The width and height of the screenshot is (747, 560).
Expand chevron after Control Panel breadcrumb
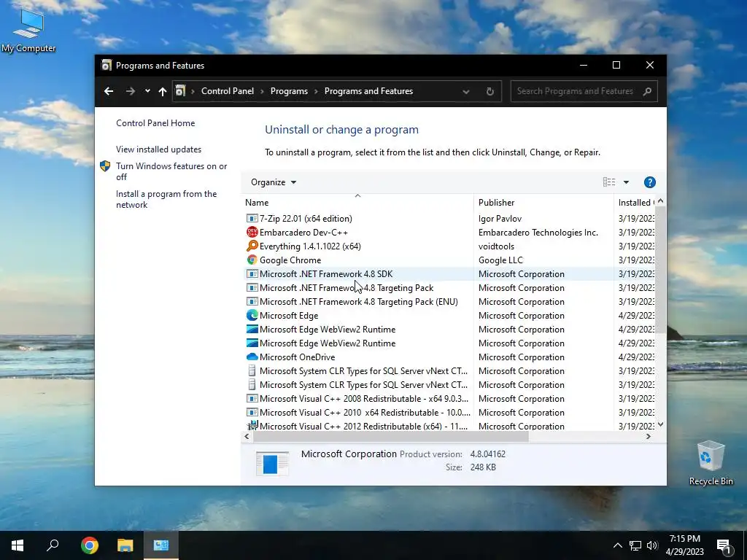(x=262, y=91)
